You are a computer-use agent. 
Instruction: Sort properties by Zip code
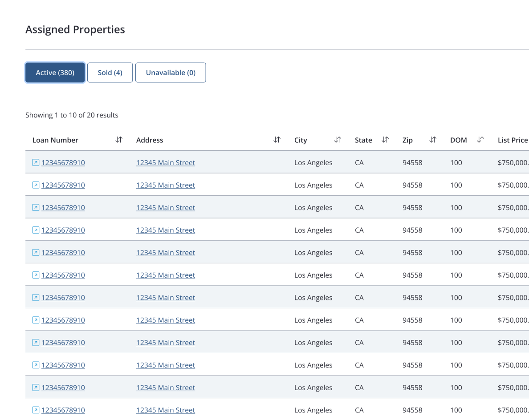click(x=433, y=140)
